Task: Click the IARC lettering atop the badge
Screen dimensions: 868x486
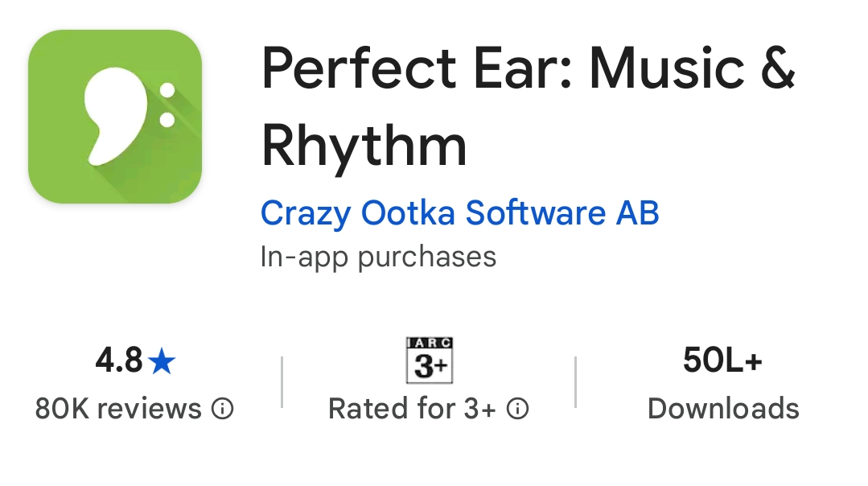Action: (x=430, y=343)
